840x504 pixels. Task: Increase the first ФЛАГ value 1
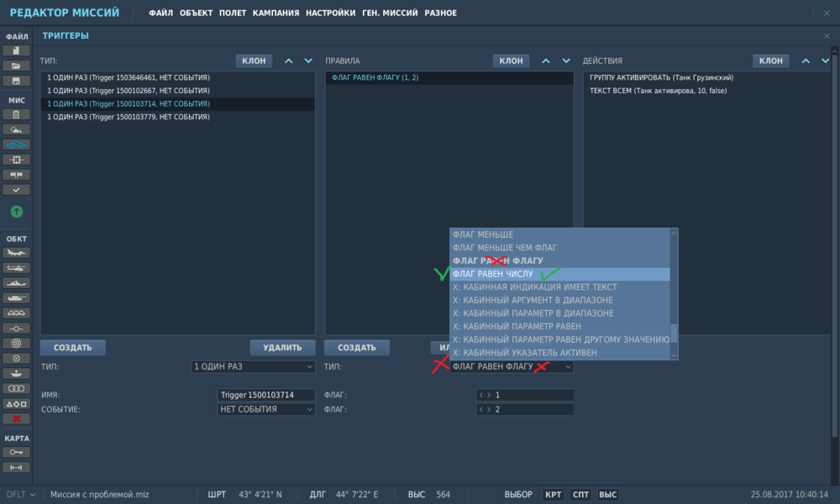[489, 395]
